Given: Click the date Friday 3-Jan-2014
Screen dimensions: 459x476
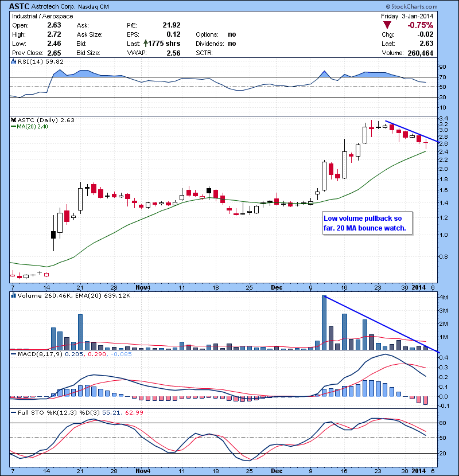Looking at the screenshot, I should pos(407,16).
